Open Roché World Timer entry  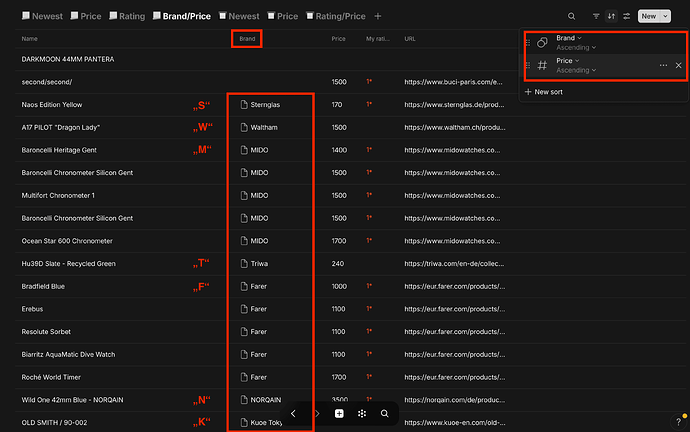coord(51,377)
